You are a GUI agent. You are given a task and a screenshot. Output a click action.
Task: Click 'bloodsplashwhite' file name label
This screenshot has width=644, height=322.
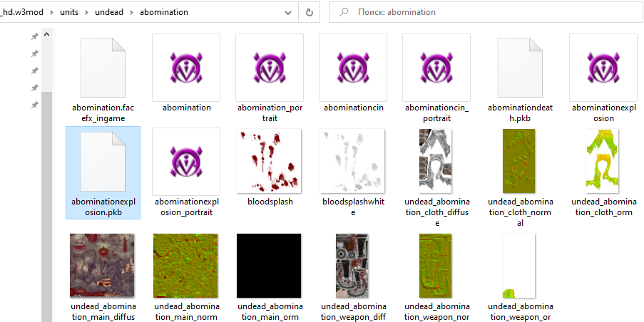click(x=353, y=207)
